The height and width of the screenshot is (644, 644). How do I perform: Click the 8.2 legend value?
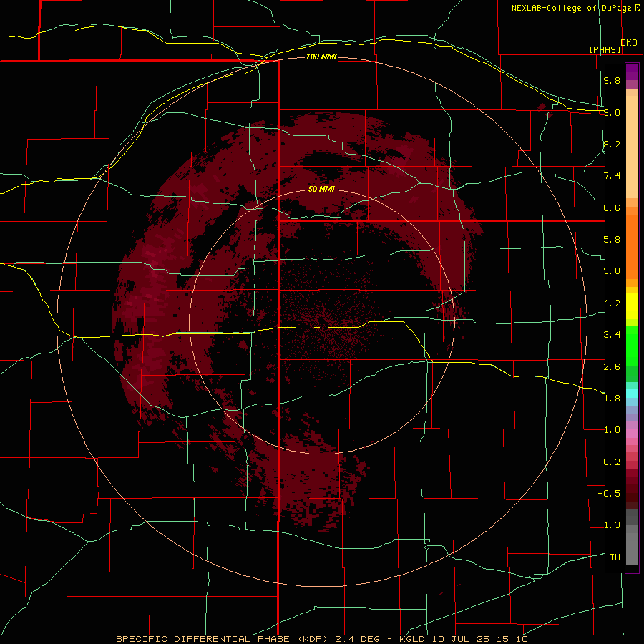click(x=612, y=144)
